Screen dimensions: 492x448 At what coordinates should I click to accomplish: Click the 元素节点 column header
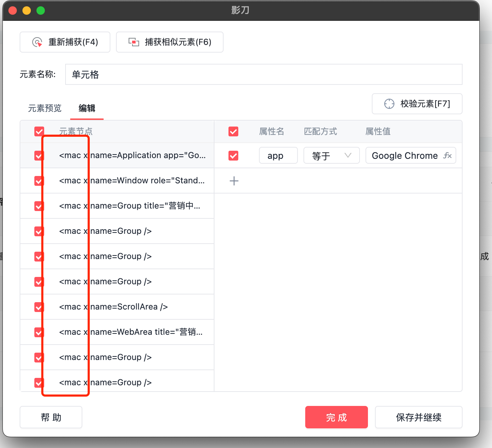pyautogui.click(x=76, y=131)
